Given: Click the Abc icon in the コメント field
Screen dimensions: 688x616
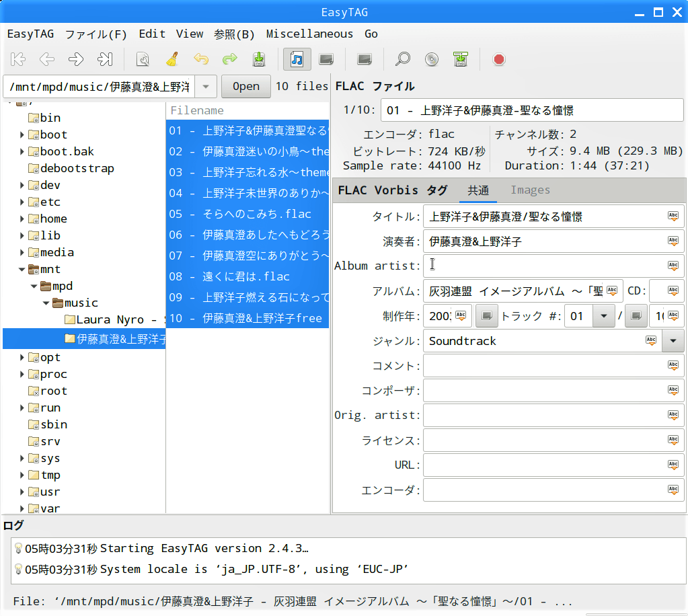Looking at the screenshot, I should 673,365.
